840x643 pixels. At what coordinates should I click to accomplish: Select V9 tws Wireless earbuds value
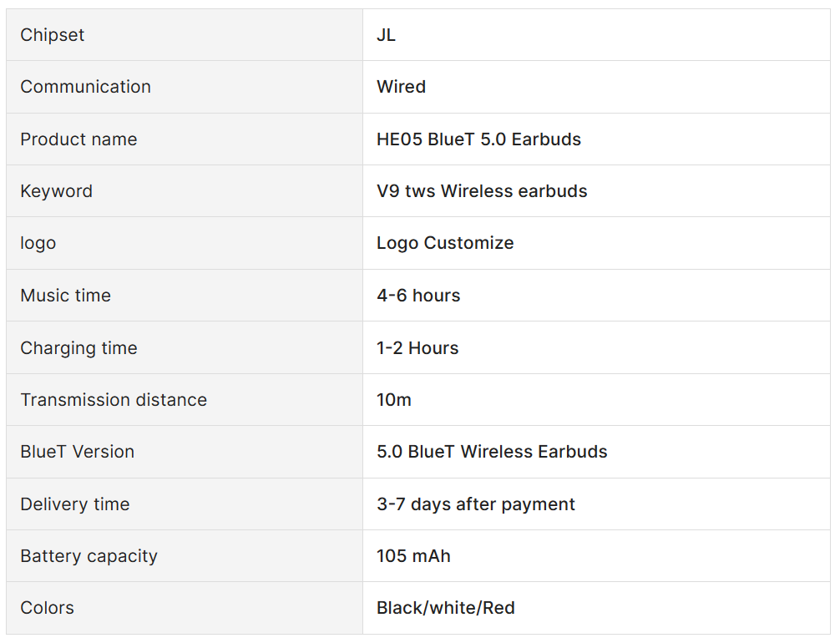[482, 191]
